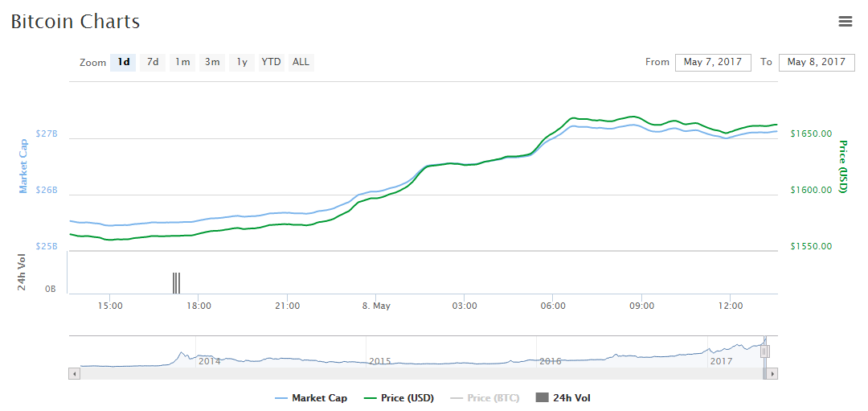868x411 pixels.
Task: Click the $1650.00 price axis label
Action: tap(811, 134)
